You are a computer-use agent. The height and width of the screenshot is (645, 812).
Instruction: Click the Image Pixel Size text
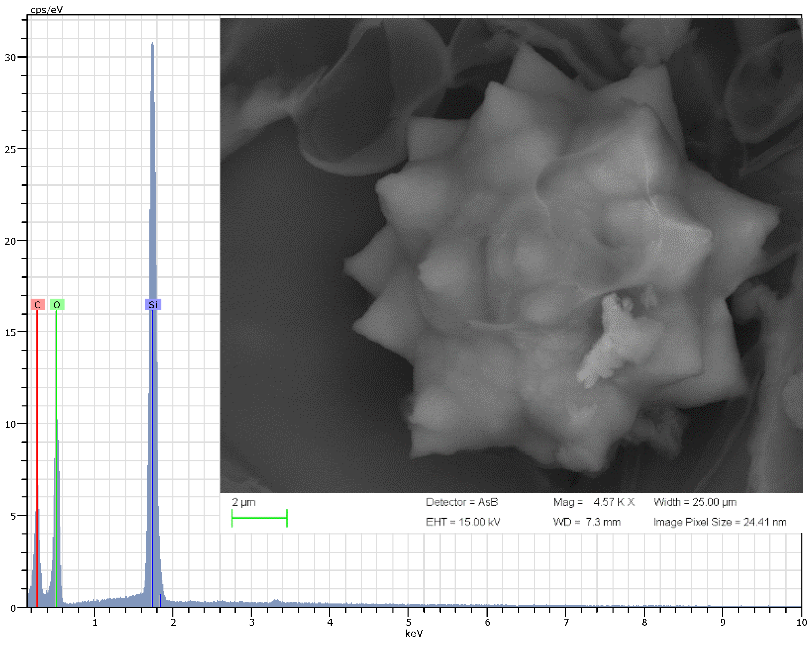click(x=720, y=522)
